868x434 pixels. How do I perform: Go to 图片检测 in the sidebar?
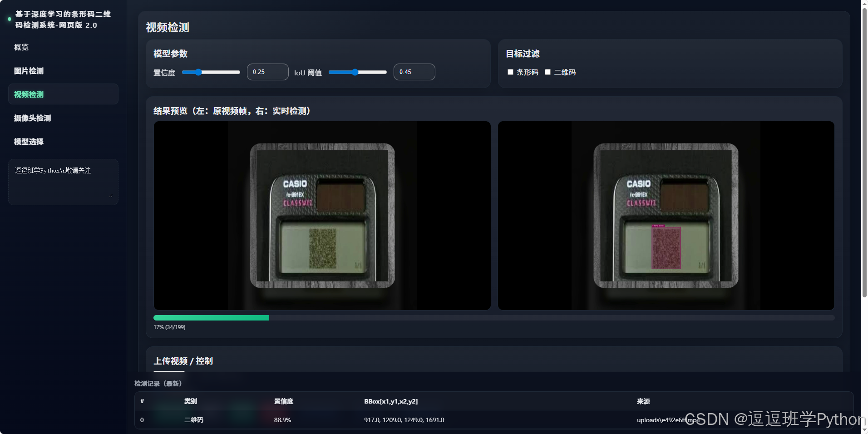[x=29, y=71]
